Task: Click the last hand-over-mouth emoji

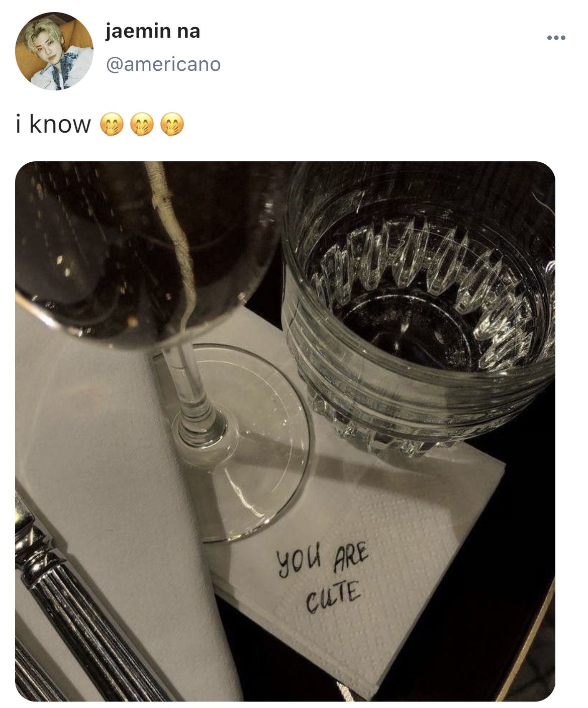Action: point(172,125)
